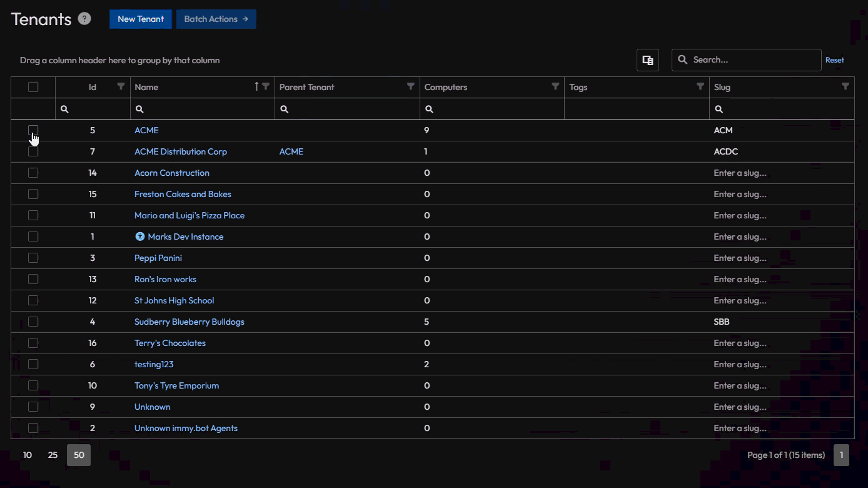Click the Parent Tenant filter search icon
The image size is (868, 488).
tap(284, 109)
